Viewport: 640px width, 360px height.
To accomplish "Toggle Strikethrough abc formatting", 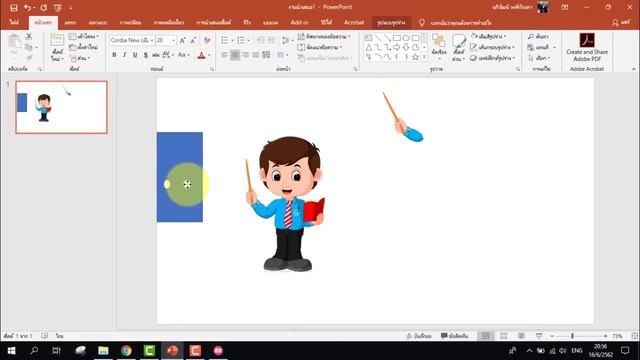I will [x=156, y=55].
